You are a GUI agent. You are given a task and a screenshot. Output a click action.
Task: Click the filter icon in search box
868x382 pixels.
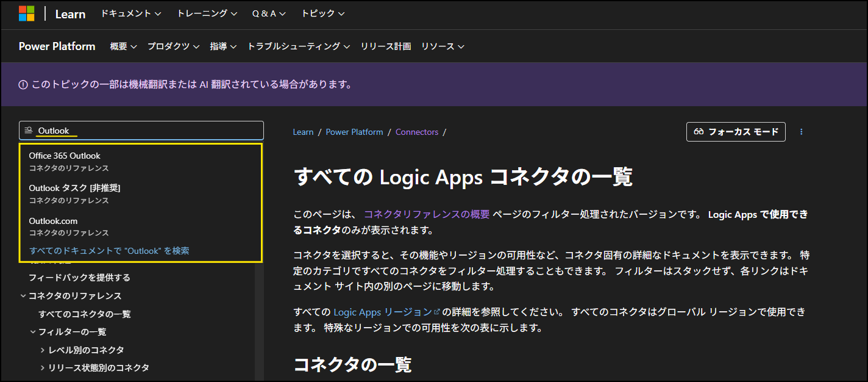pyautogui.click(x=28, y=131)
